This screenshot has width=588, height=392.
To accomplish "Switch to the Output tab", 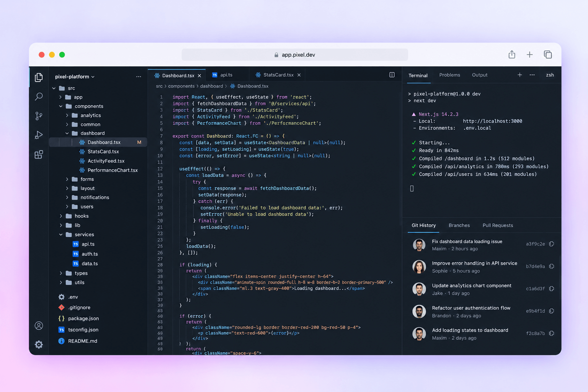I will click(480, 75).
